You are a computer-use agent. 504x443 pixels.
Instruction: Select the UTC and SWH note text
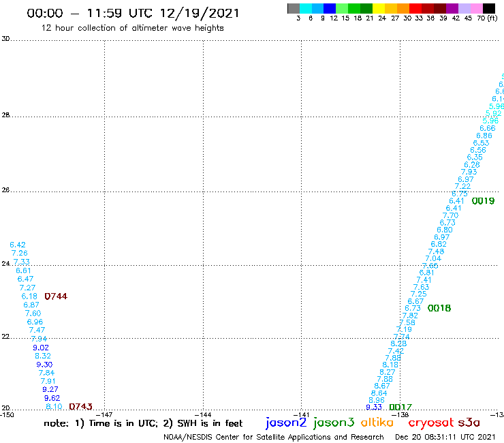143,423
